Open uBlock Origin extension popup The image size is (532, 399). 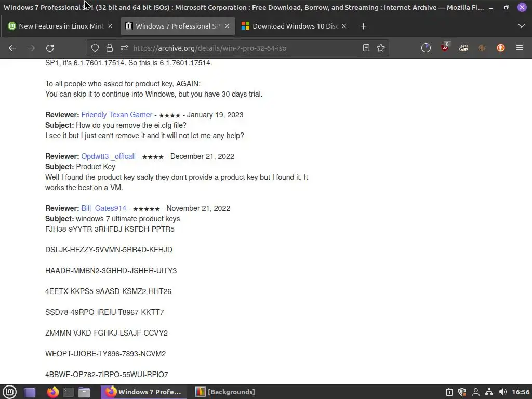445,47
